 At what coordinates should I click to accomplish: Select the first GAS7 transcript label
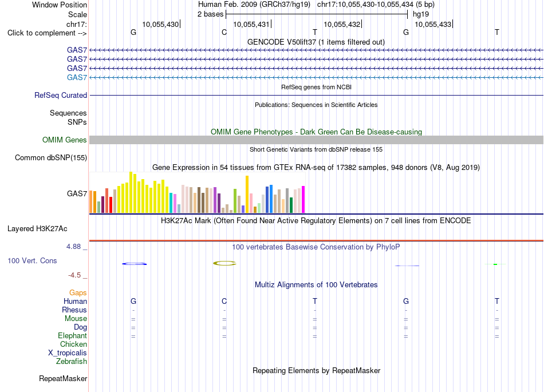tap(77, 50)
